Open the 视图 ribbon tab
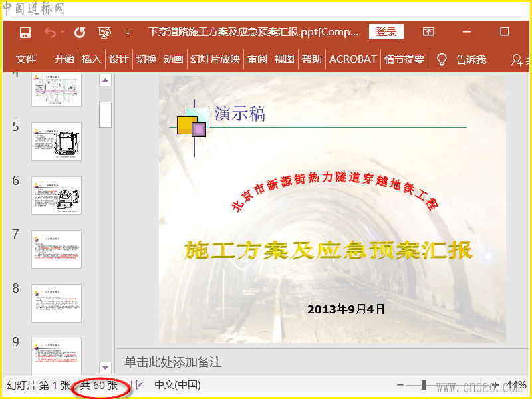The width and height of the screenshot is (532, 399). coord(285,59)
